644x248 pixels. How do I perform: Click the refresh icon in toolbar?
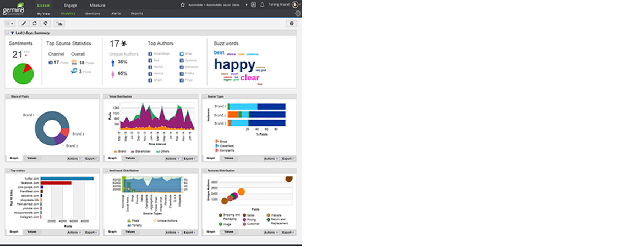[35, 24]
